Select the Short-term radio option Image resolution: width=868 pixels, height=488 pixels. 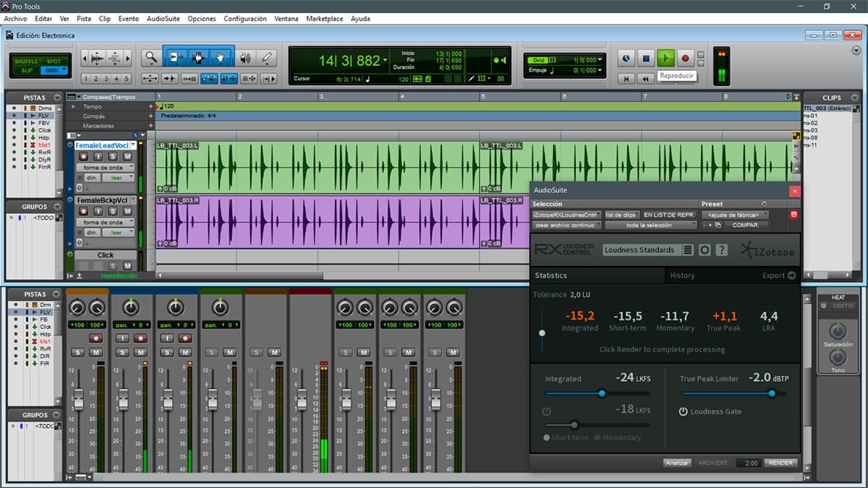point(546,437)
